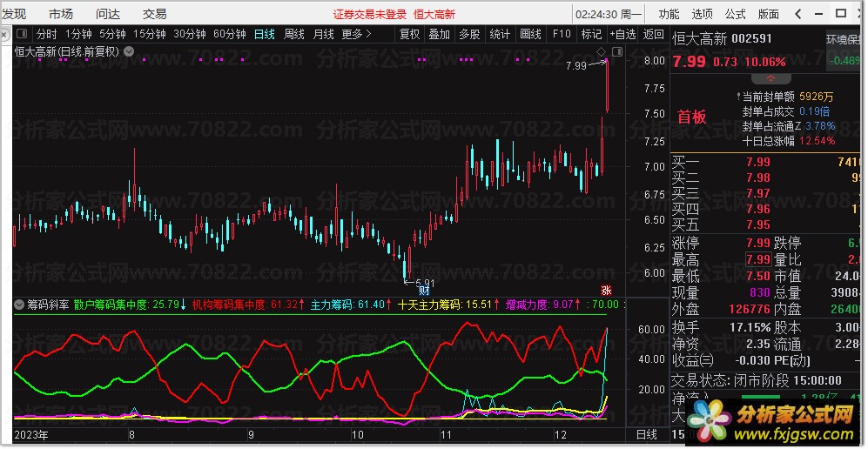Click the 买四 order book row
This screenshot has width=868, height=449.
click(x=765, y=209)
